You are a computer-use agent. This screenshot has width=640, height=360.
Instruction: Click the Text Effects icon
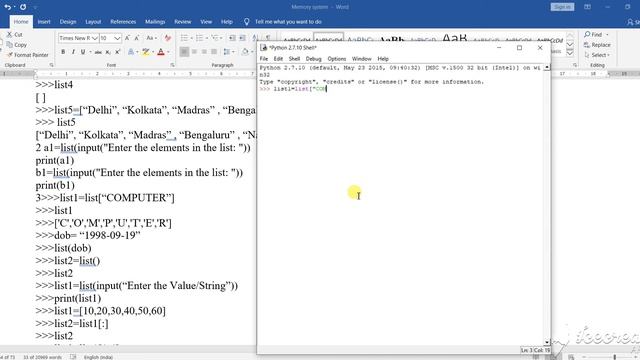pos(131,52)
